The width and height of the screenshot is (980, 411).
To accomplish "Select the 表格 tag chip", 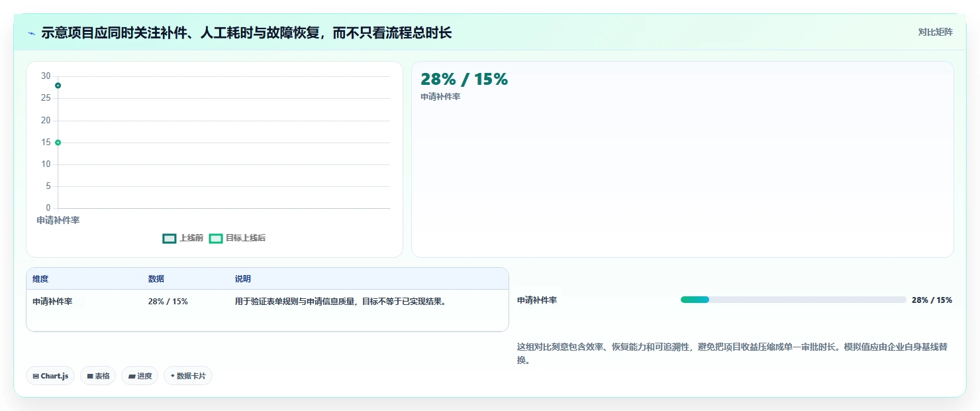I will [98, 376].
